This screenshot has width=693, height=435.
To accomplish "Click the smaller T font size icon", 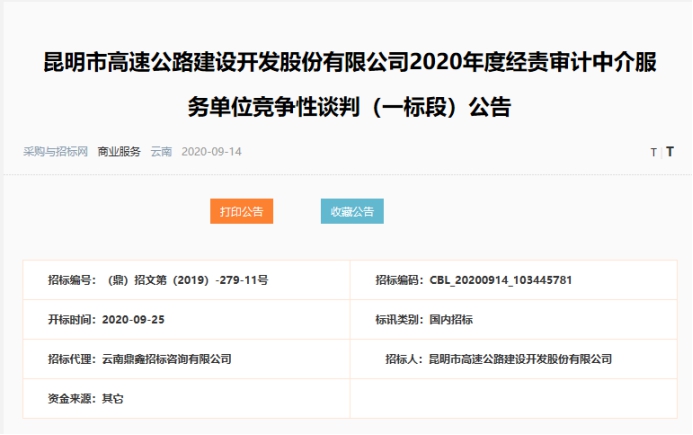I will click(653, 153).
